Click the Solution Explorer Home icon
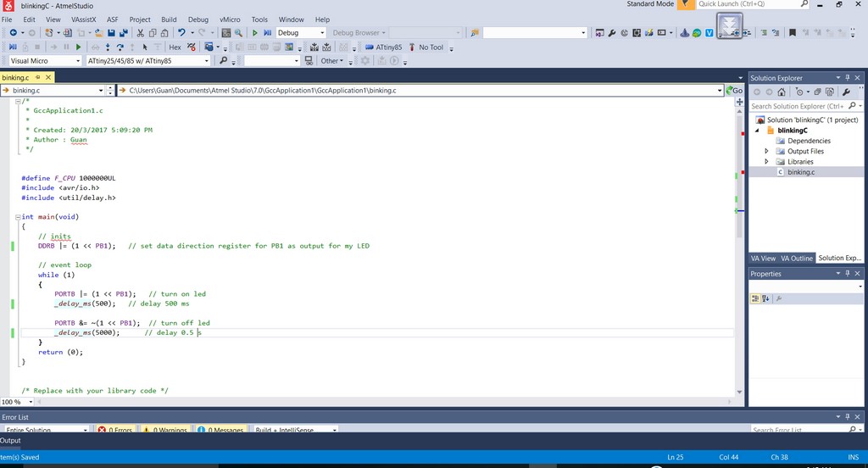 pyautogui.click(x=781, y=92)
